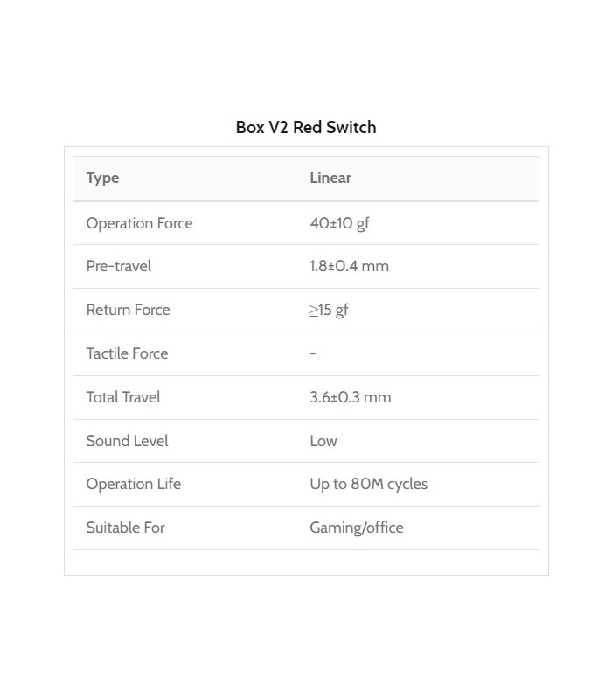
Task: Click the 'Low' sound level value
Action: [x=323, y=441]
